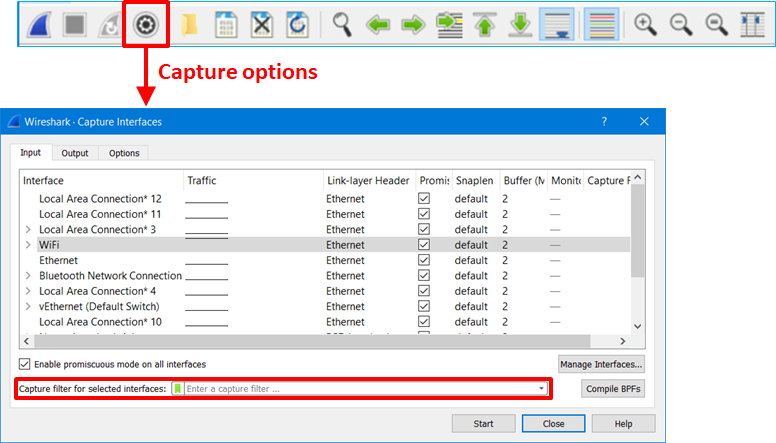Screen dimensions: 776x443
Task: Toggle promiscuous for Bluetooth Network Connection
Action: point(424,275)
